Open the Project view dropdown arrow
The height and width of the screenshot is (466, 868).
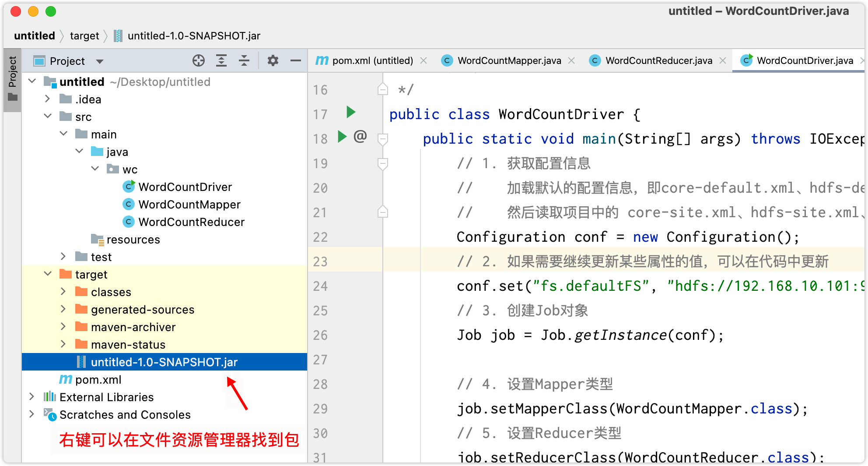click(x=100, y=61)
